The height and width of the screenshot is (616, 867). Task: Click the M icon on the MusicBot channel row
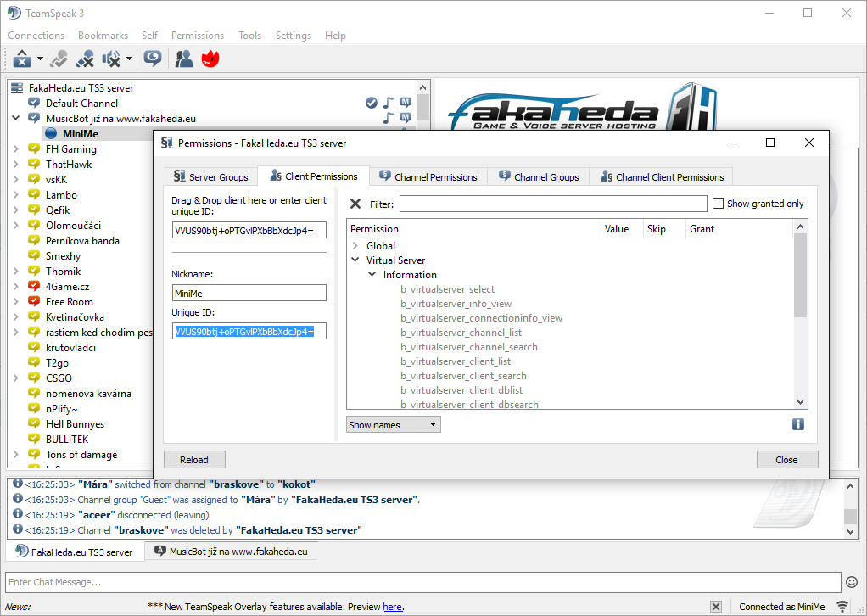pyautogui.click(x=406, y=118)
